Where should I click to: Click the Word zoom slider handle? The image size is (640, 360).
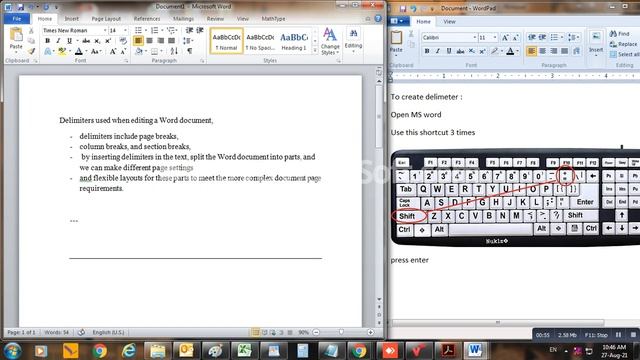click(x=341, y=332)
